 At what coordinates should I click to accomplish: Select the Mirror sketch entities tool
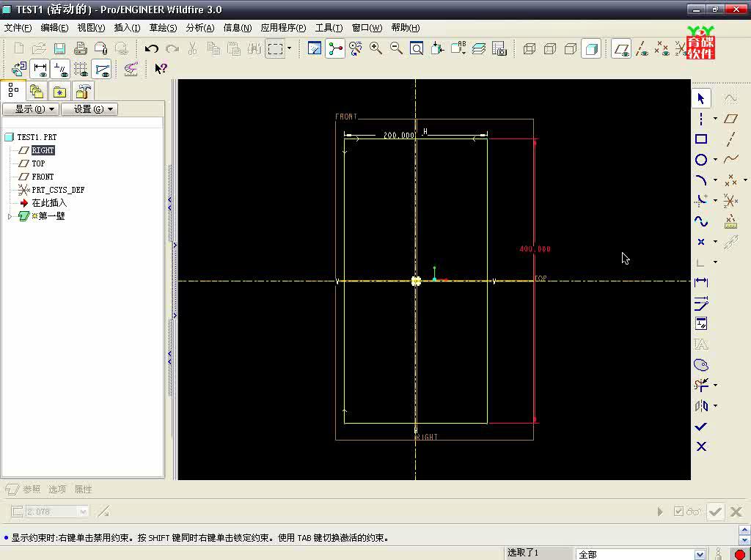pos(701,406)
